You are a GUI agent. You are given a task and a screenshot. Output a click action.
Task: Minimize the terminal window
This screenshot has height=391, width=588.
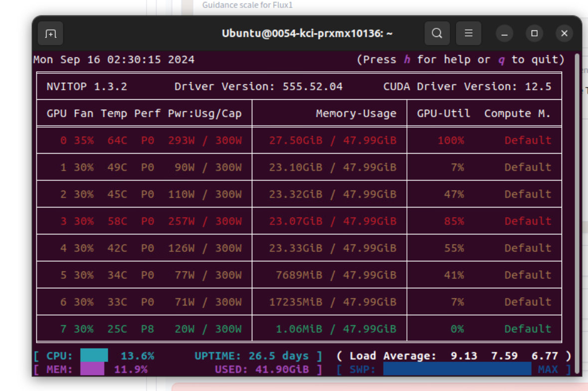click(504, 34)
